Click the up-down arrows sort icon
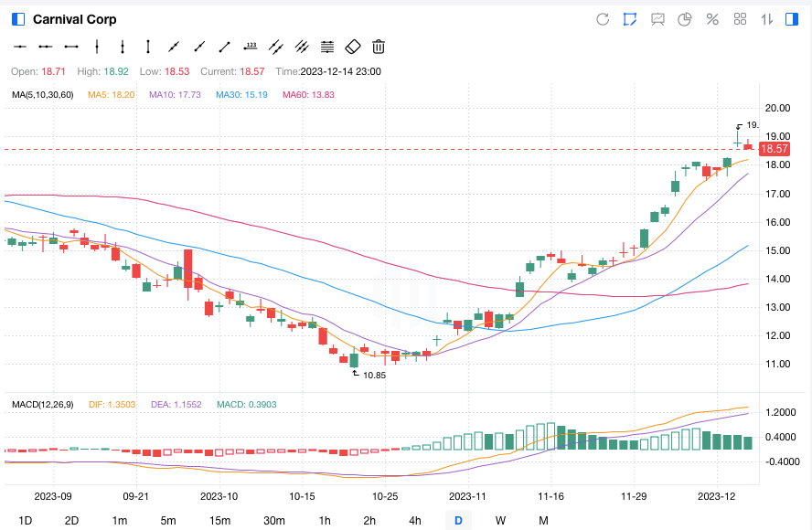The height and width of the screenshot is (530, 812). click(x=767, y=19)
